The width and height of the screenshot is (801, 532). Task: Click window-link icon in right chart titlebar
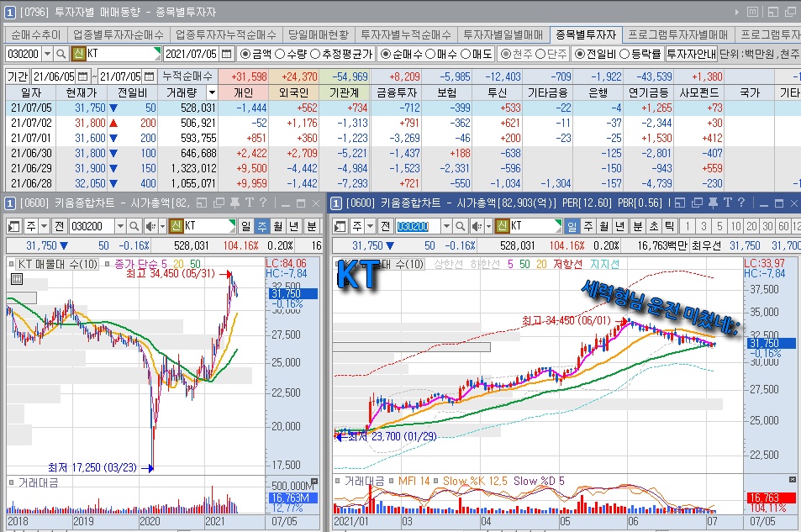tap(680, 203)
